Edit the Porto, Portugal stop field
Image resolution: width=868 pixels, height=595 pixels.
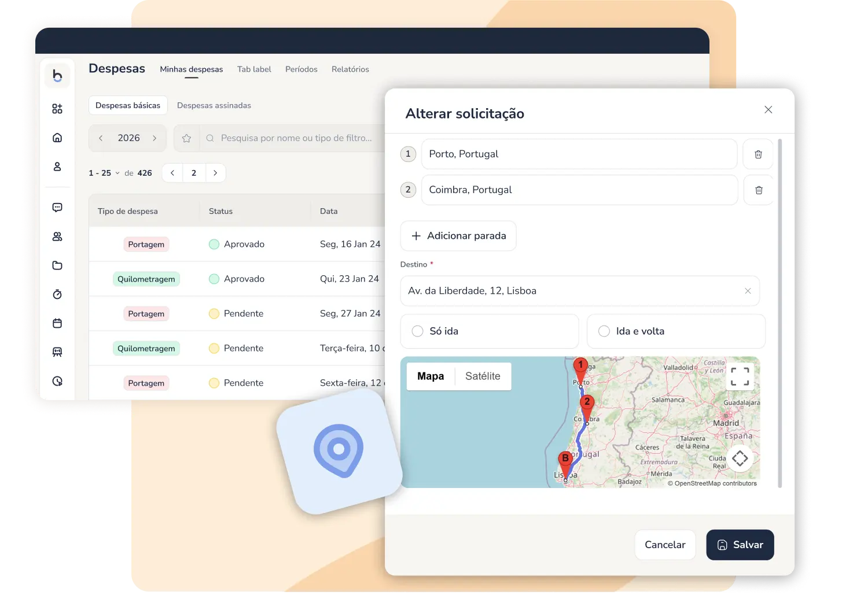pos(579,154)
